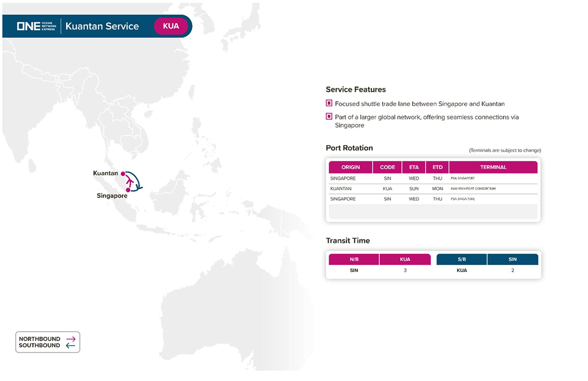Click the TERMINAL column header
This screenshot has width=588, height=381.
(x=493, y=167)
